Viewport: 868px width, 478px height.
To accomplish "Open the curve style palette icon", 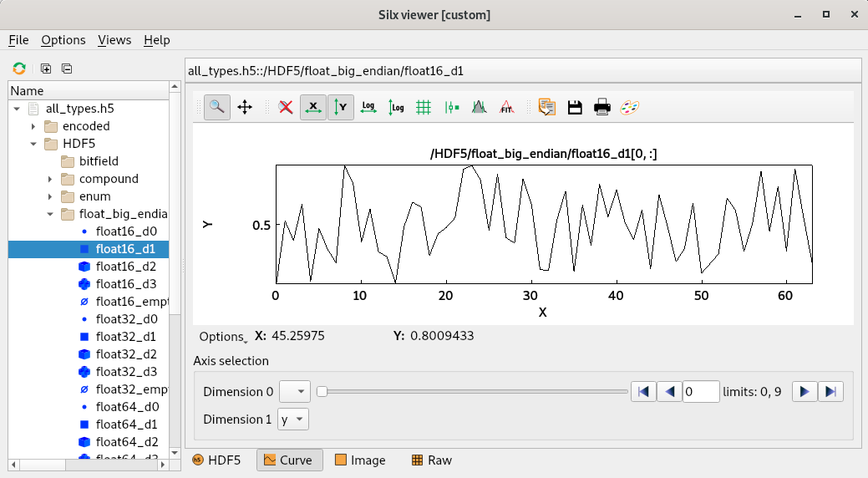I will pos(629,107).
